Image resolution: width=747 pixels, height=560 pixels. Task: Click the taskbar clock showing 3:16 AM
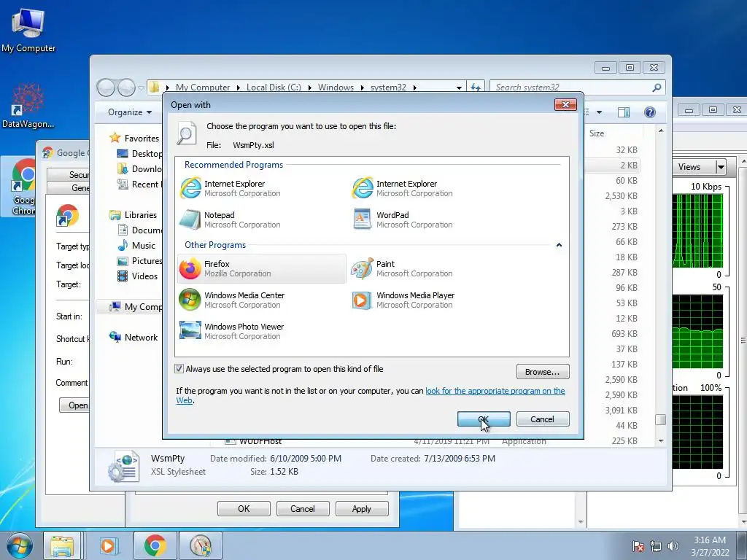click(x=710, y=546)
